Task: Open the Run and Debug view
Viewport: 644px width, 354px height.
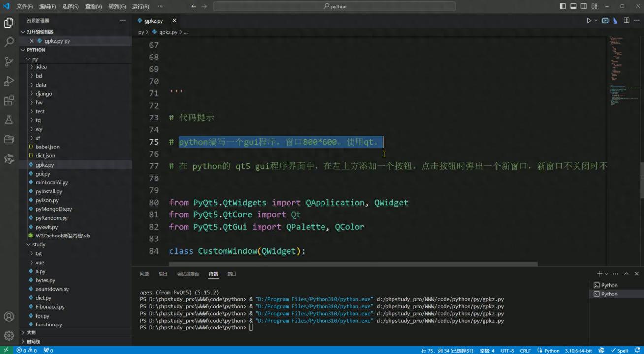Action: pyautogui.click(x=9, y=81)
